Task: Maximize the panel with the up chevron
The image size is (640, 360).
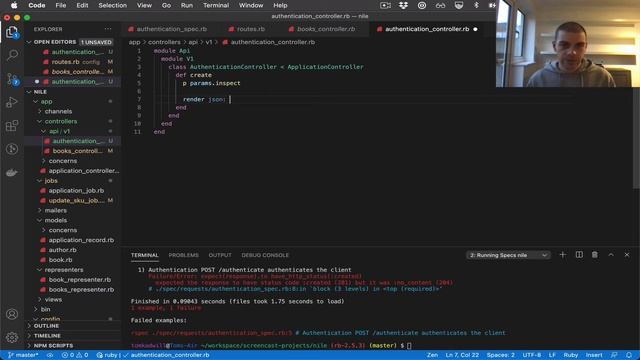Action: [611, 255]
